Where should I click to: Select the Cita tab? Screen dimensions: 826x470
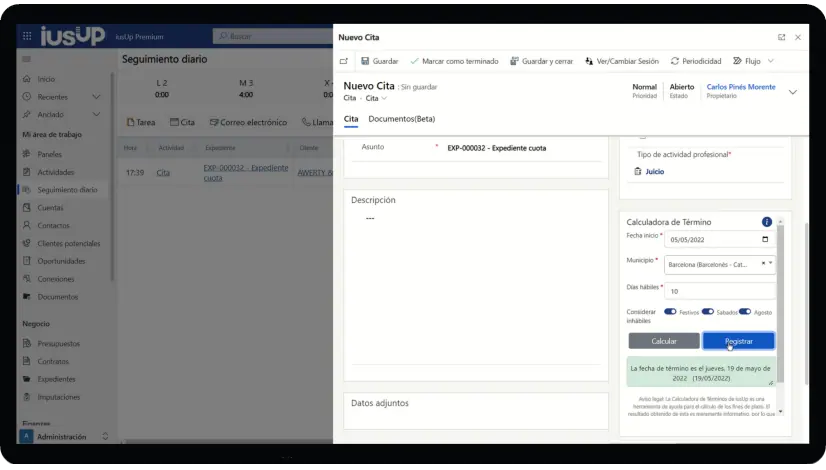[x=351, y=119]
